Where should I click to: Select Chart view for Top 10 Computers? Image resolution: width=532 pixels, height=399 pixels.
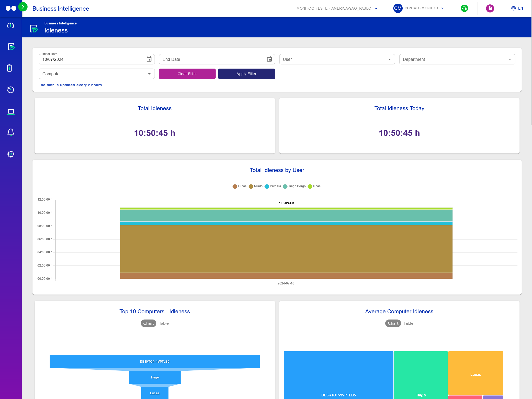tap(148, 323)
